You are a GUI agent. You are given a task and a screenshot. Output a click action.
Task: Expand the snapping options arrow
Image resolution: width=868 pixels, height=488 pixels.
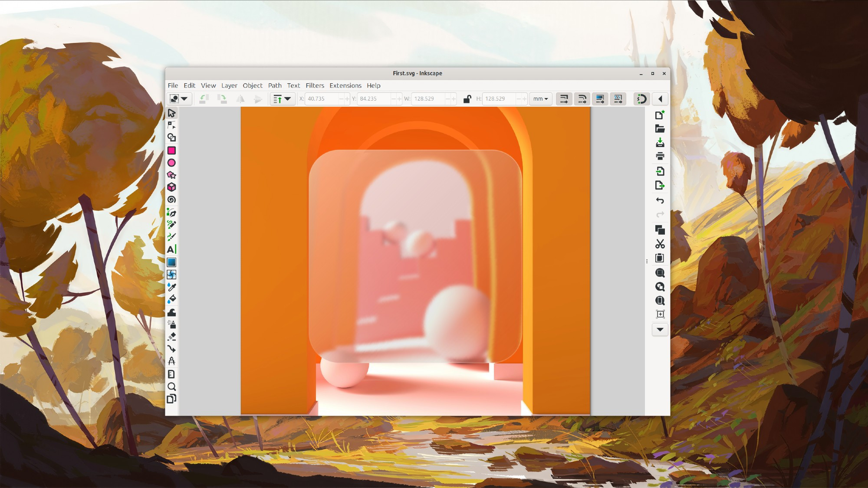[660, 99]
